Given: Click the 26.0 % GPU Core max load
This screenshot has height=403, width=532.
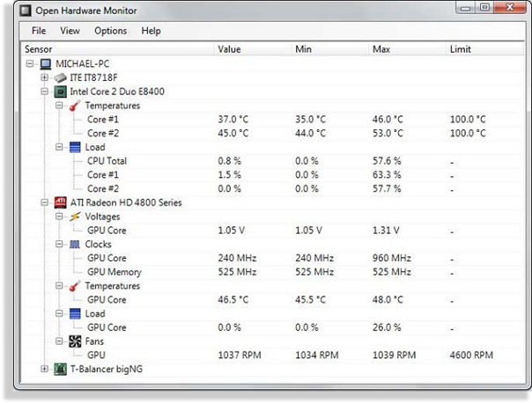Looking at the screenshot, I should [x=387, y=327].
